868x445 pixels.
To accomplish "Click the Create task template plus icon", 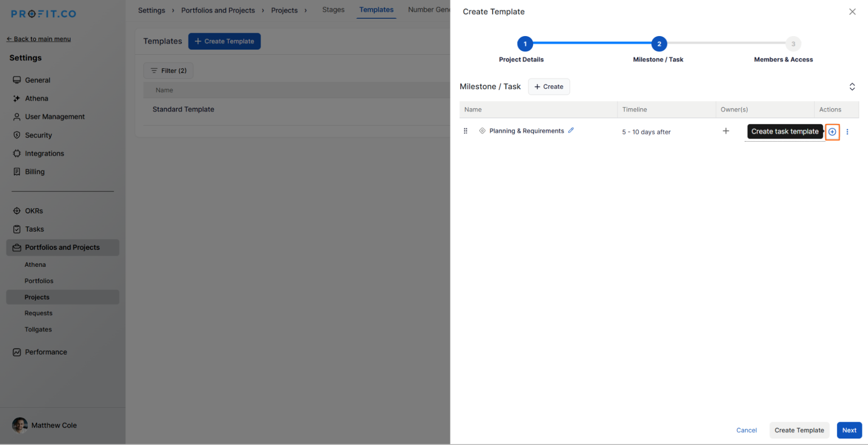I will pyautogui.click(x=832, y=132).
